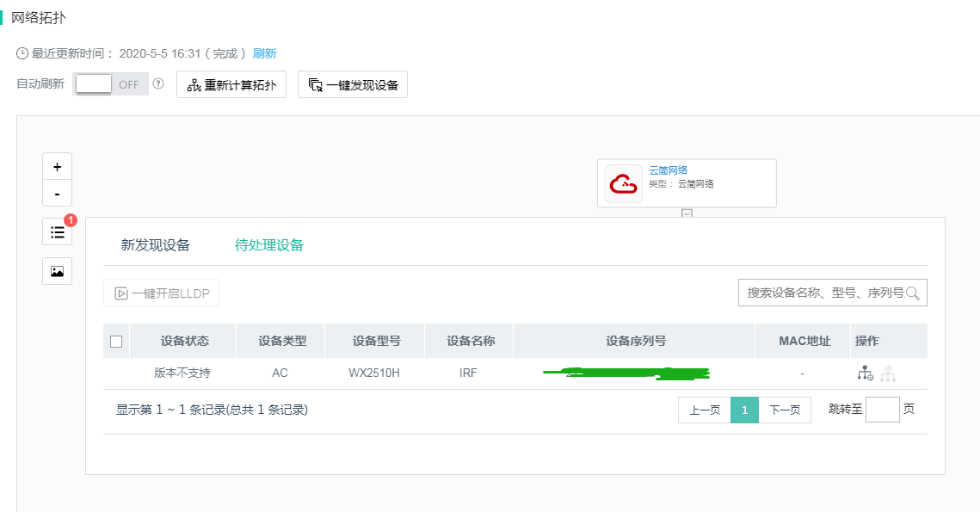Click the 云简网络 cloud node icon
This screenshot has height=512, width=980.
click(x=624, y=183)
